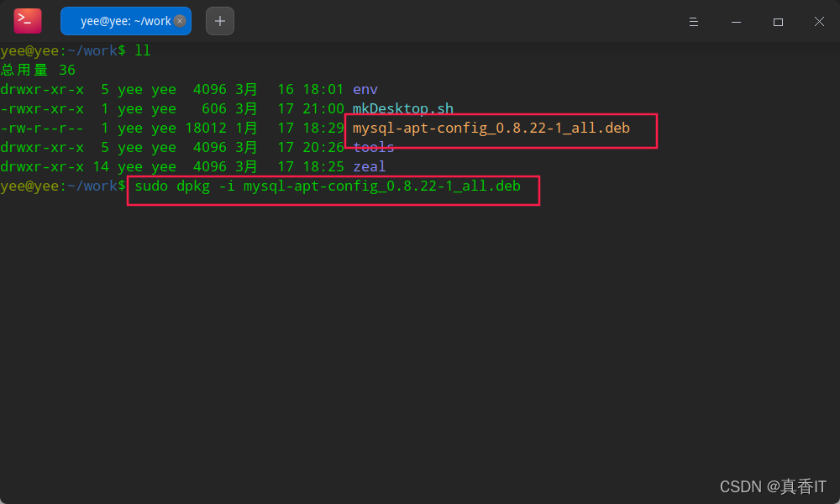
Task: Close the yee@yee: ~/work tab
Action: 180,21
